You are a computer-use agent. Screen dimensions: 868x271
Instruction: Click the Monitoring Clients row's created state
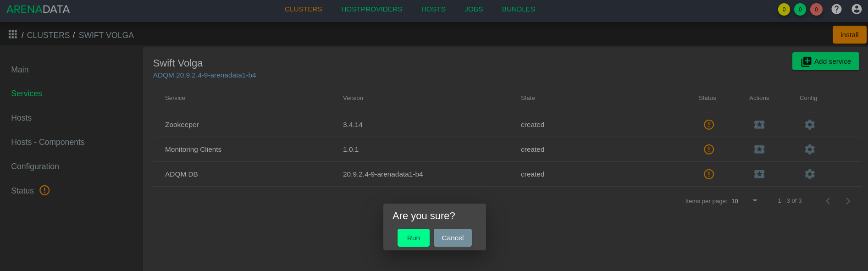(533, 149)
